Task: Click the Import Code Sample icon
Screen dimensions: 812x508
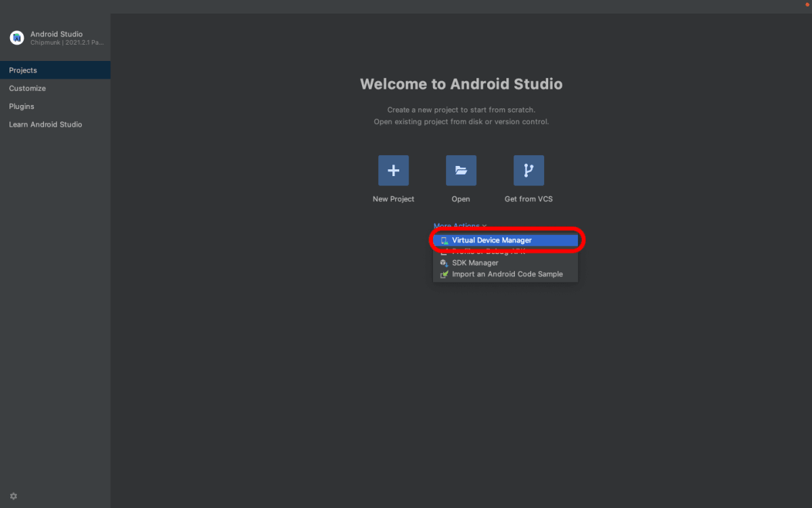Action: (444, 274)
